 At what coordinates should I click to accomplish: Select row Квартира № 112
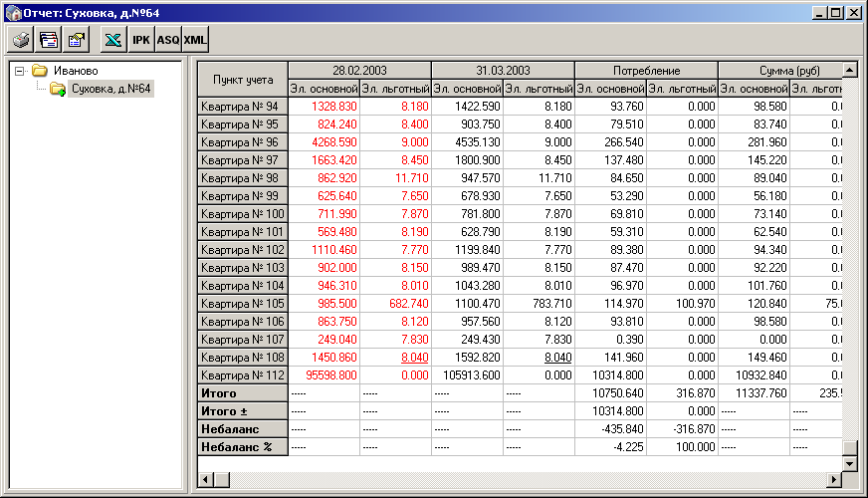point(243,375)
